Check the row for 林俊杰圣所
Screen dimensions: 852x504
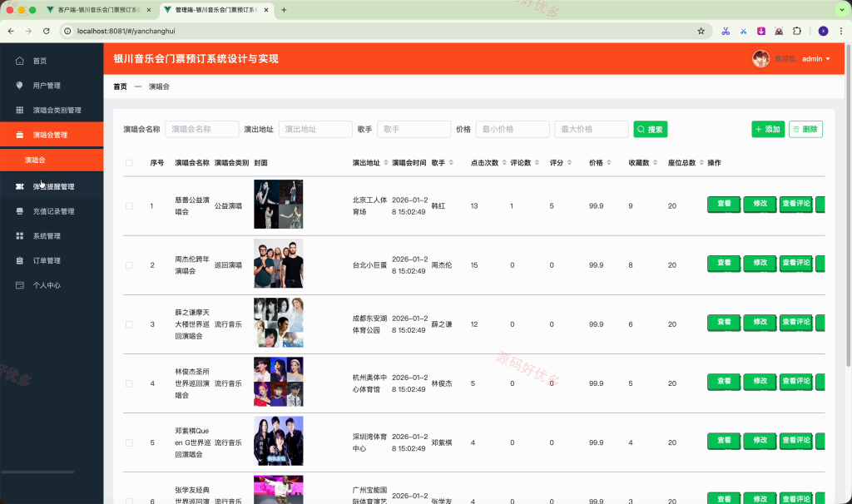(129, 383)
